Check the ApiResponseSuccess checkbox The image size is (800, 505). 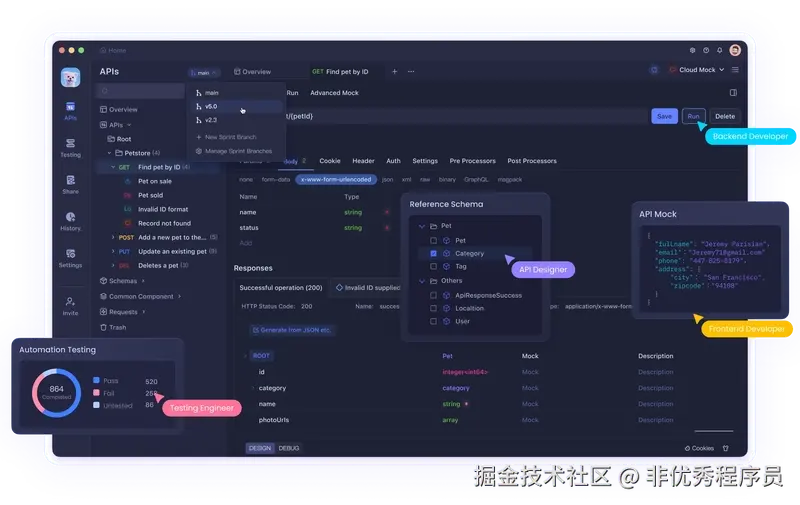tap(433, 295)
